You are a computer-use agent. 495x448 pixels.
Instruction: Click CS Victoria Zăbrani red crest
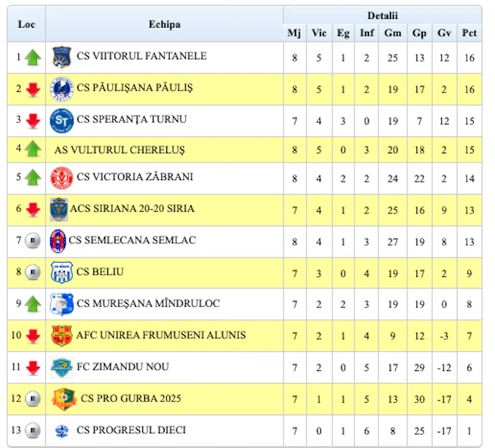pos(62,177)
